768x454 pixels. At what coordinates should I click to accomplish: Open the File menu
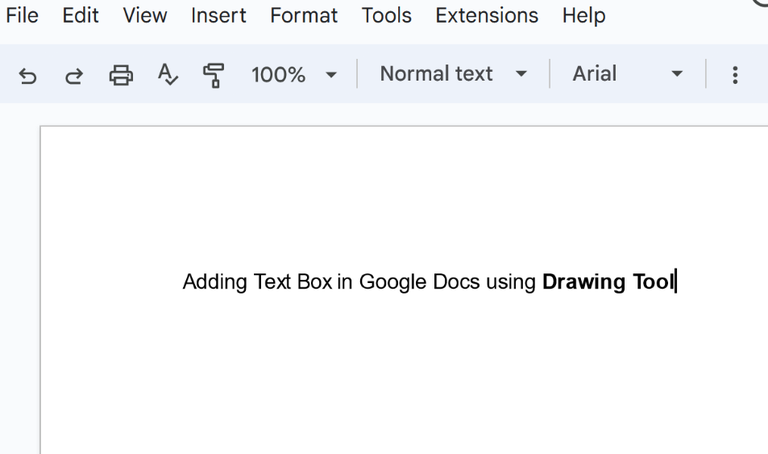tap(22, 16)
